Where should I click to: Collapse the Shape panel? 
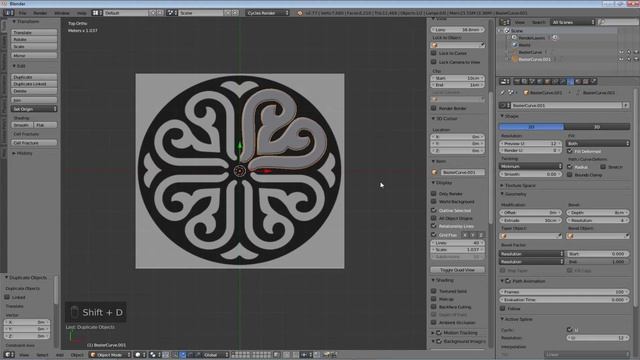pyautogui.click(x=510, y=116)
